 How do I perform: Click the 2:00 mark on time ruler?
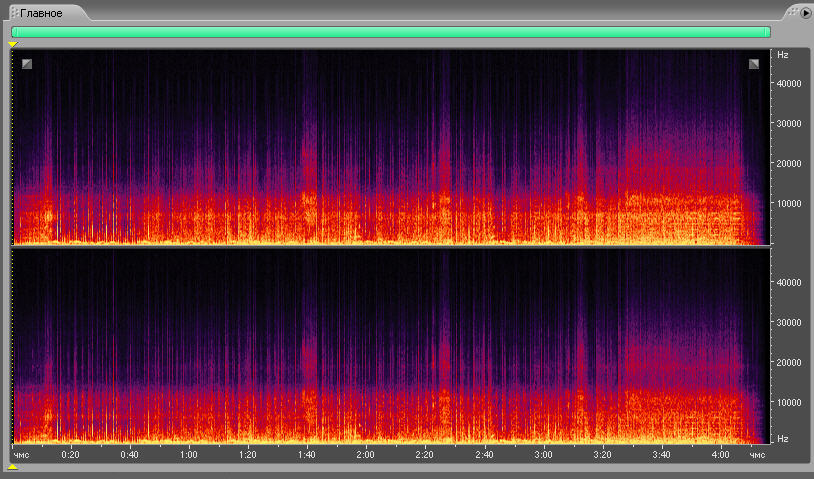coord(365,454)
